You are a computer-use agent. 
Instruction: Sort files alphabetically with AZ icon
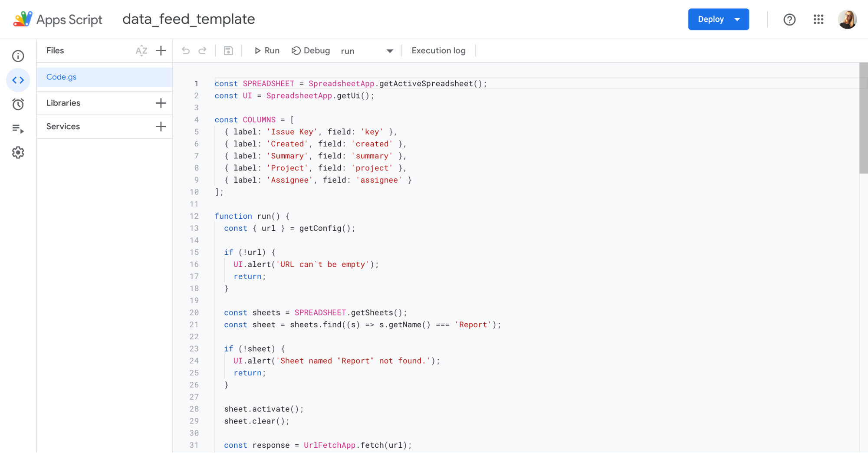click(141, 51)
